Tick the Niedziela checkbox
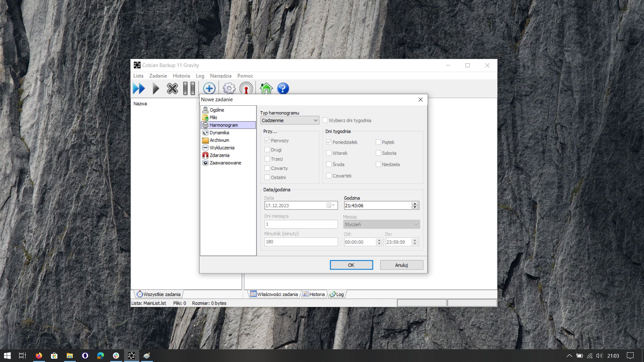The width and height of the screenshot is (644, 362). (x=378, y=165)
